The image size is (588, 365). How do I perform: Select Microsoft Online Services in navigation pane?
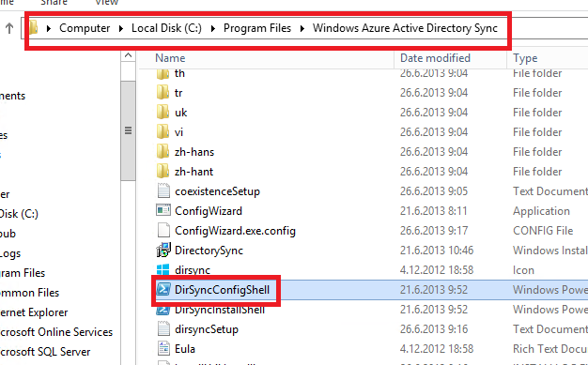(x=56, y=331)
